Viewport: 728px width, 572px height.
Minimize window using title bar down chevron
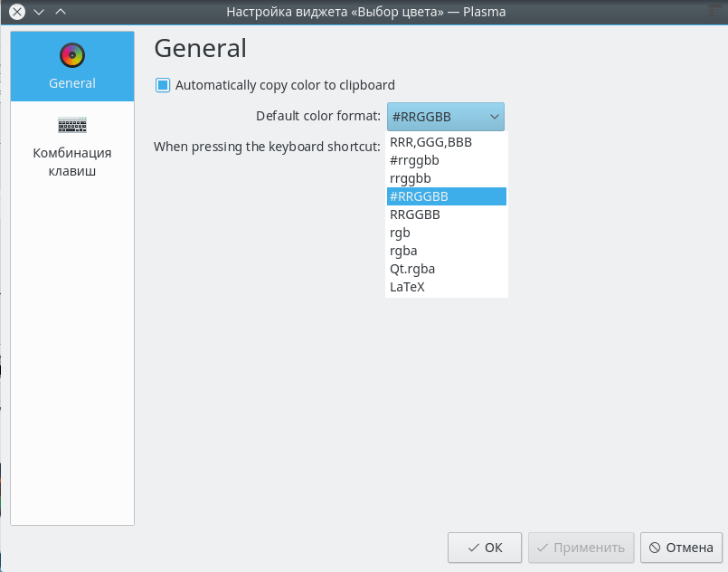39,12
